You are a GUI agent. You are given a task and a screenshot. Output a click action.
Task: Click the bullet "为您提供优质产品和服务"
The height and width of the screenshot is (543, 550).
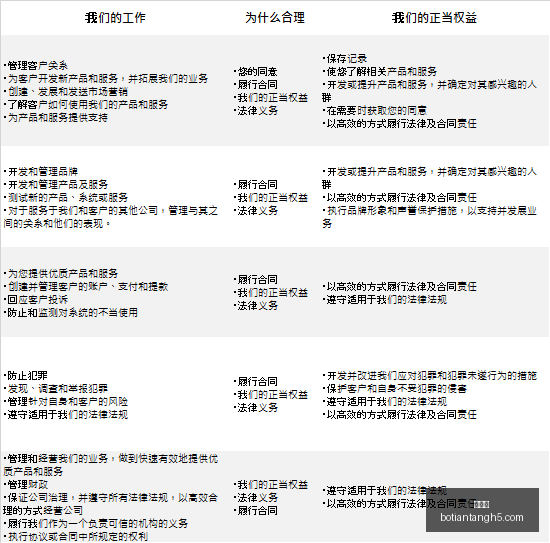pos(61,273)
